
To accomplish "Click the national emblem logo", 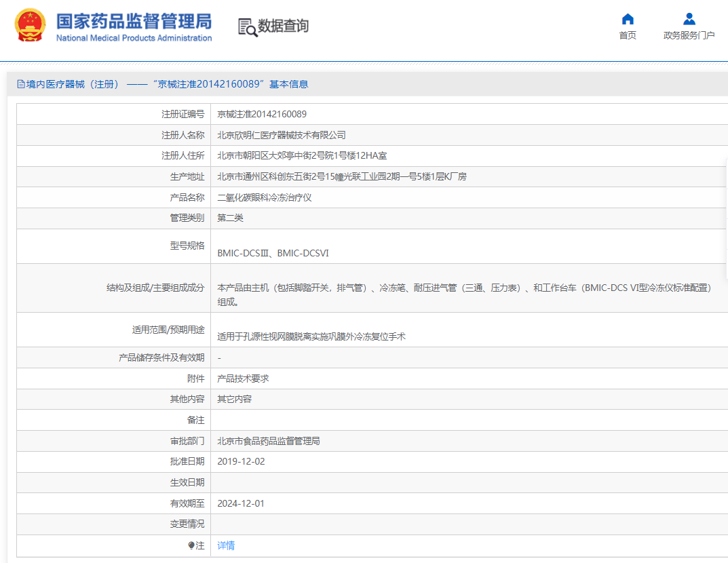I will click(30, 25).
